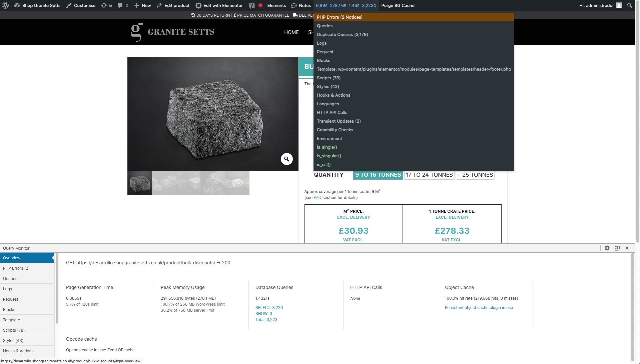Click the is_single() conditional

(414, 147)
